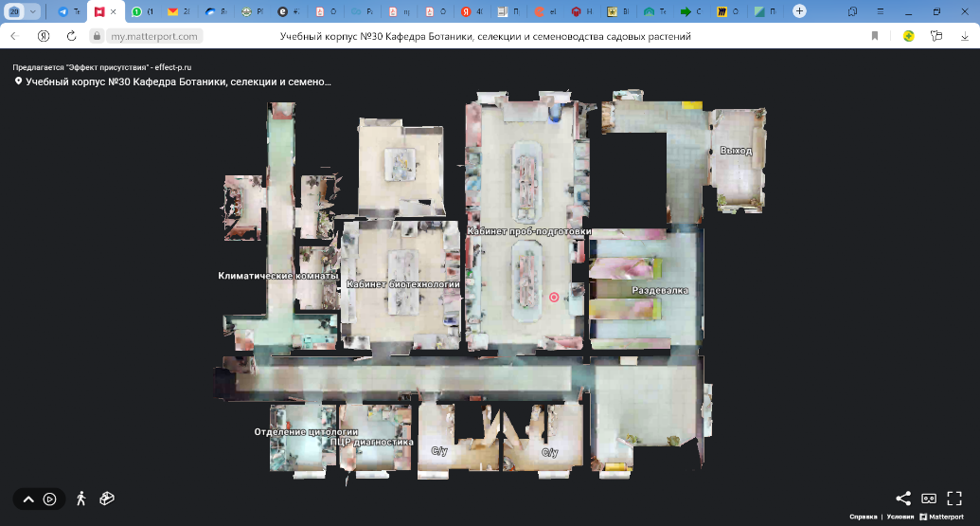Image resolution: width=980 pixels, height=526 pixels.
Task: Jump to the Выход room label
Action: coord(736,151)
